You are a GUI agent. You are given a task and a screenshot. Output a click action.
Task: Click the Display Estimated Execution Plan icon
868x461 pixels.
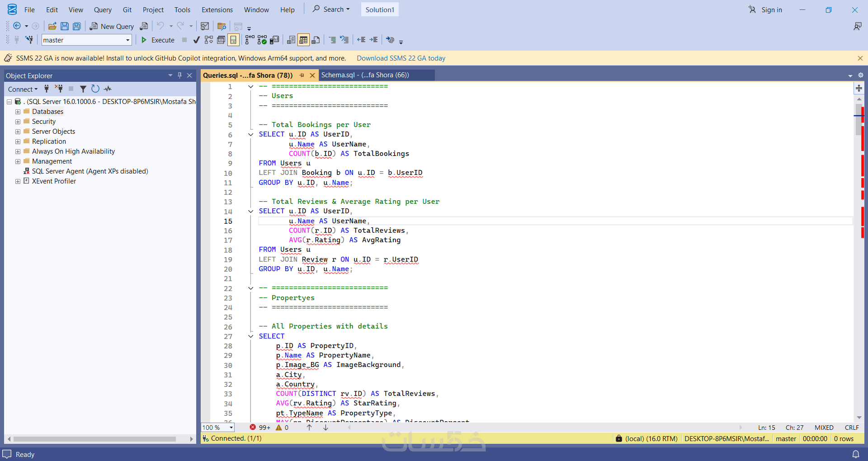pyautogui.click(x=208, y=40)
